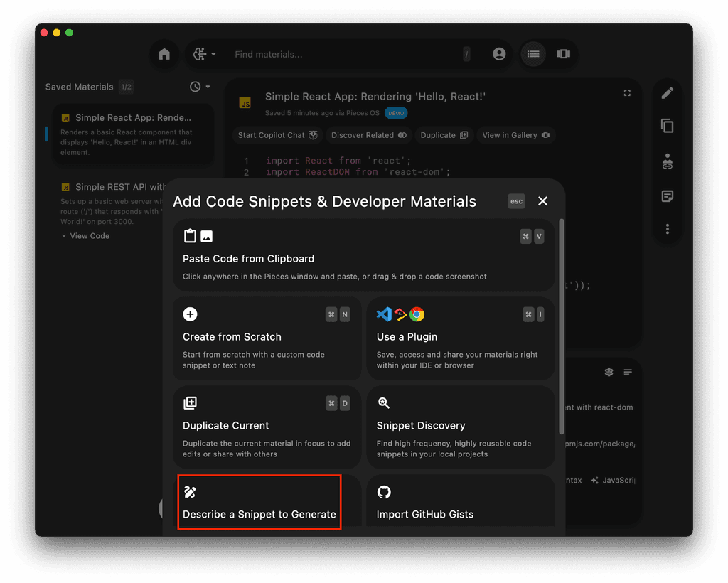
Task: Click code line 'import React from react'
Action: (338, 161)
